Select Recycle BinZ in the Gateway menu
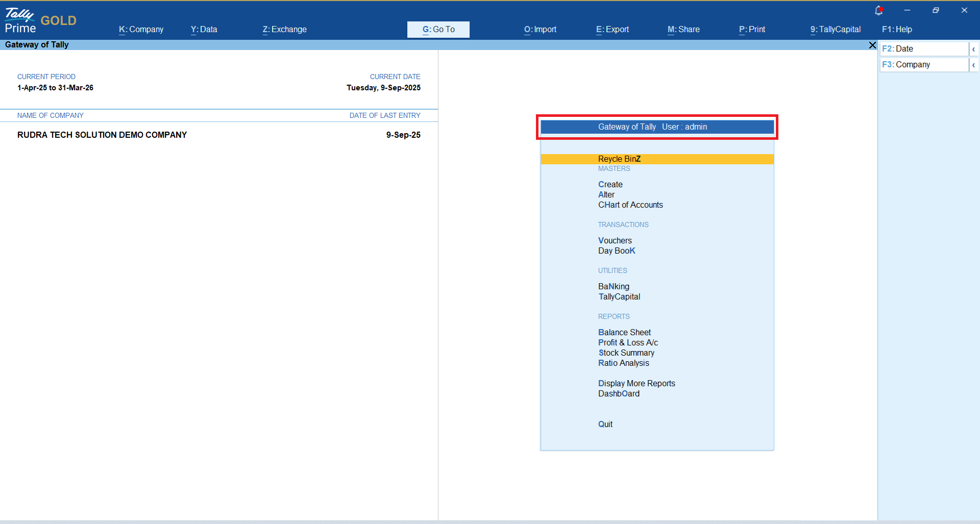This screenshot has height=524, width=980. coord(619,159)
